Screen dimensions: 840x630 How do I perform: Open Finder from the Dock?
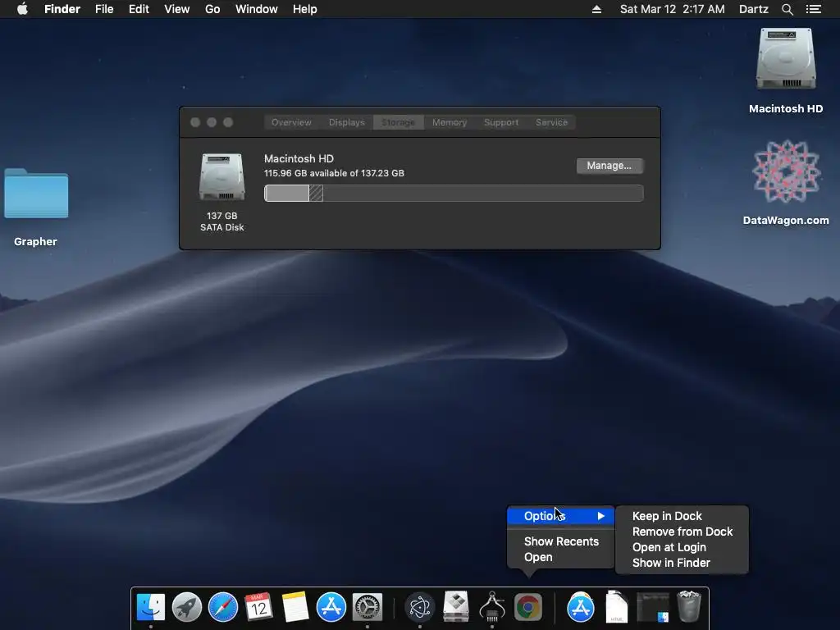[x=151, y=607]
